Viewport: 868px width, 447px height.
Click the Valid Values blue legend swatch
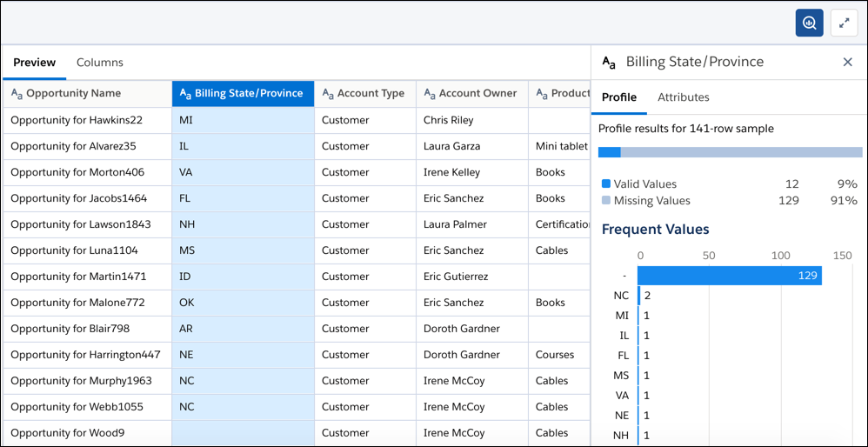[606, 184]
